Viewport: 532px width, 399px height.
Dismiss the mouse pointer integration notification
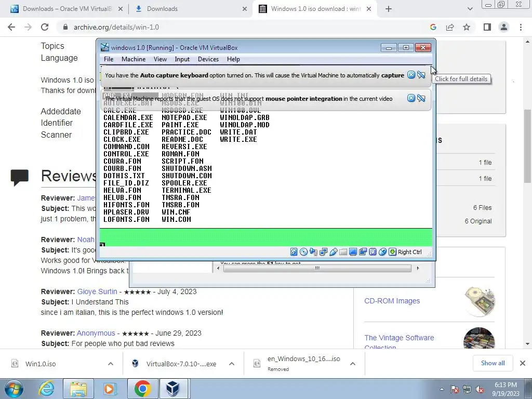411,98
